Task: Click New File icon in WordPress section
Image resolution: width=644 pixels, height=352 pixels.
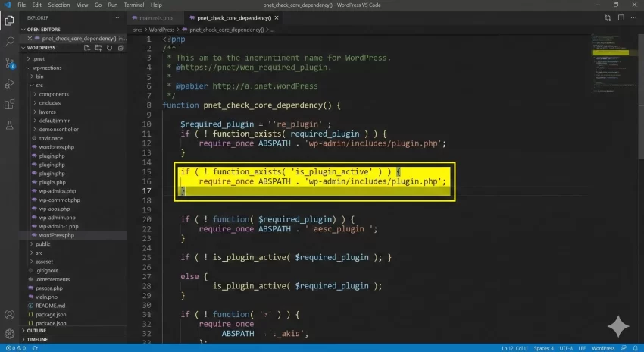Action: click(87, 48)
